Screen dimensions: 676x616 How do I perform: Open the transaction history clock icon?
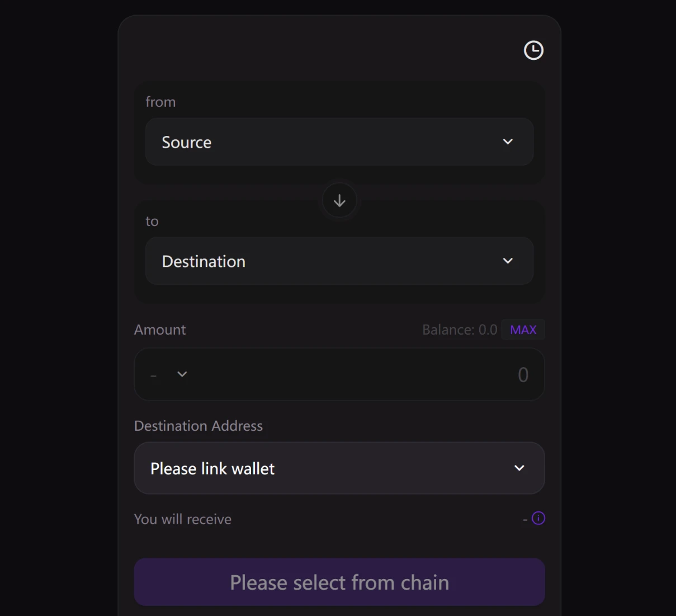(533, 50)
